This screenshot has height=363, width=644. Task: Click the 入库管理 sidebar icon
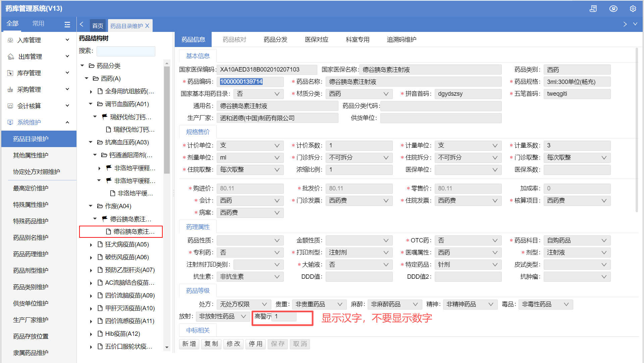[10, 40]
